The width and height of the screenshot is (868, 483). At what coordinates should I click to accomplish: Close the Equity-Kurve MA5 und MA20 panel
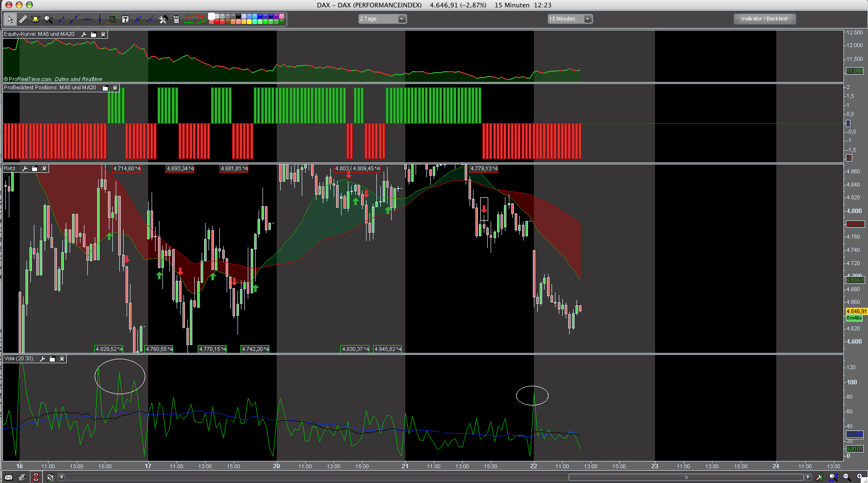[103, 34]
